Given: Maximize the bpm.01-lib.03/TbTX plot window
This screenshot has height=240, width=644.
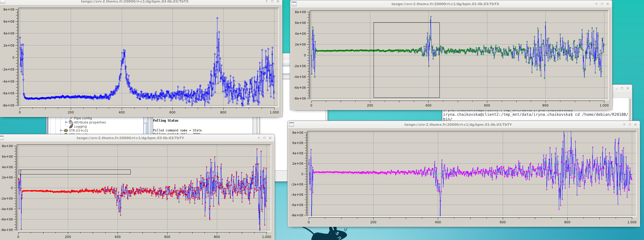Looking at the screenshot, I should click(602, 4).
